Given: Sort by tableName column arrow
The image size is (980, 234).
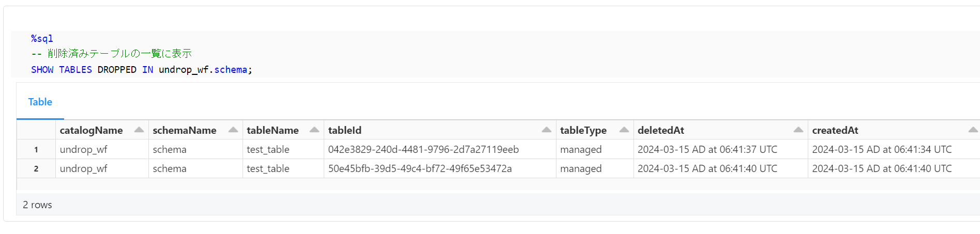Looking at the screenshot, I should point(314,130).
